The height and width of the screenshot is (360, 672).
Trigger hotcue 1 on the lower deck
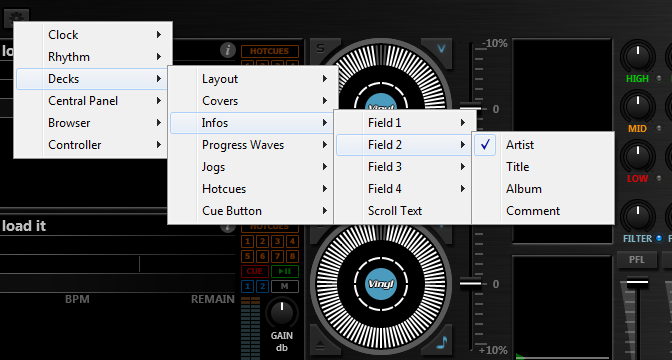click(x=248, y=241)
